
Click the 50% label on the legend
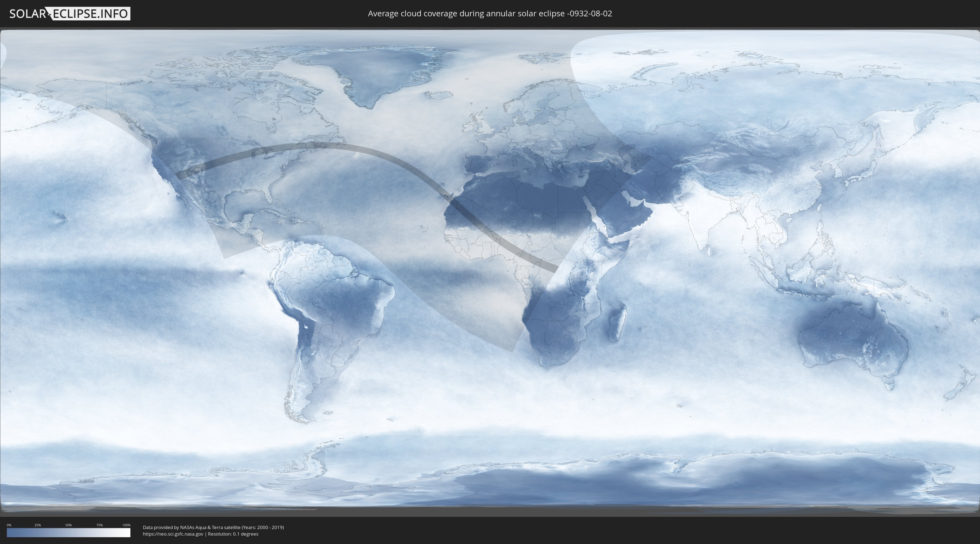pyautogui.click(x=69, y=525)
